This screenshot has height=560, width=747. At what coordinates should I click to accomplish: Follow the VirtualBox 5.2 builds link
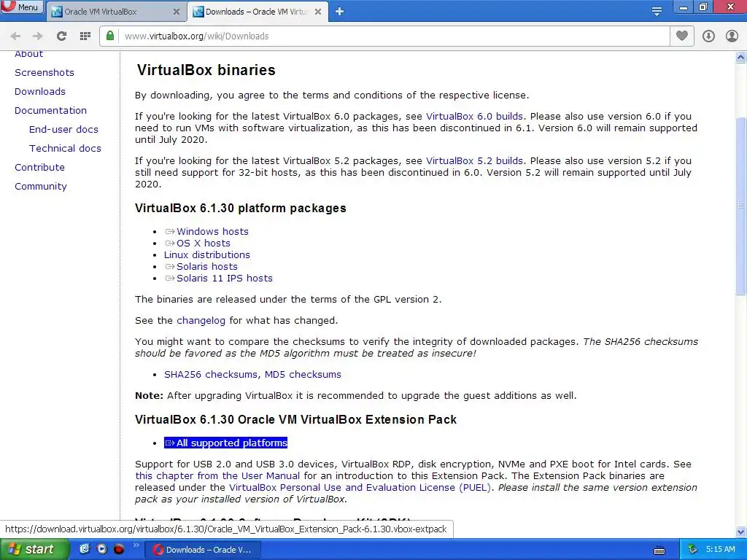474,161
